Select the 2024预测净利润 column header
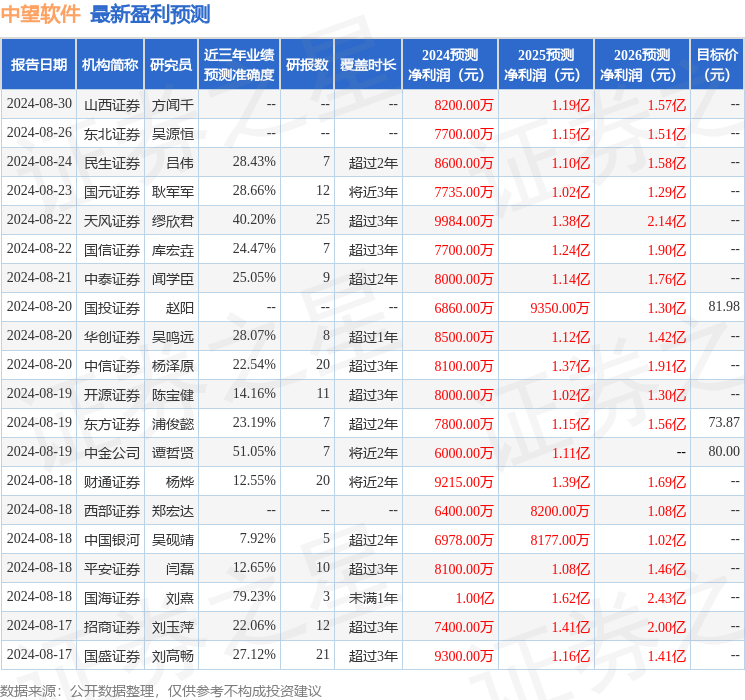The image size is (745, 700). point(450,65)
